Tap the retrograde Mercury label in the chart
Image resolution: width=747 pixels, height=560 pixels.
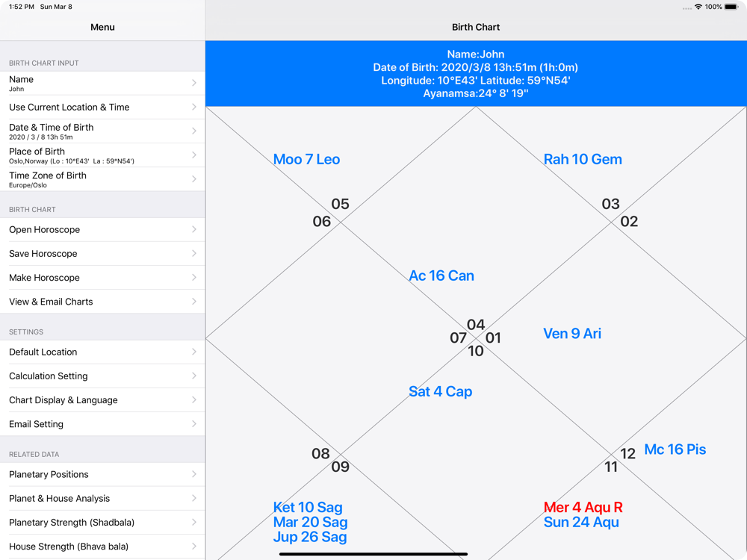tap(583, 508)
